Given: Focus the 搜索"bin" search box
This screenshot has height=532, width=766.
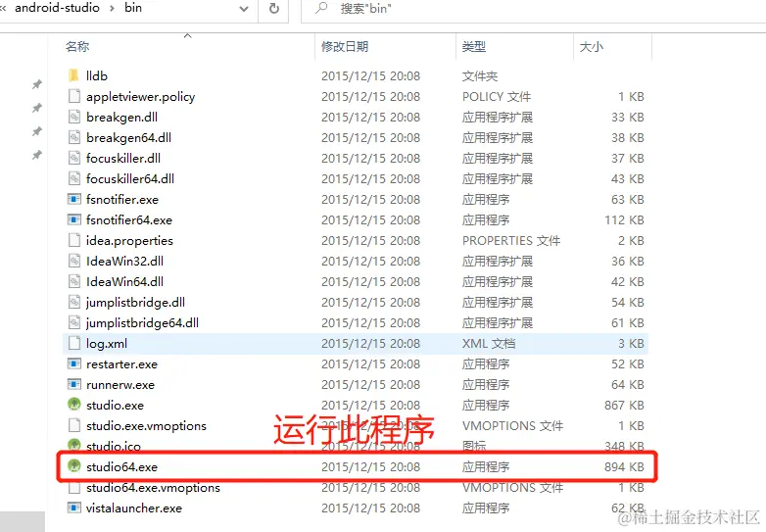Looking at the screenshot, I should click(533, 8).
